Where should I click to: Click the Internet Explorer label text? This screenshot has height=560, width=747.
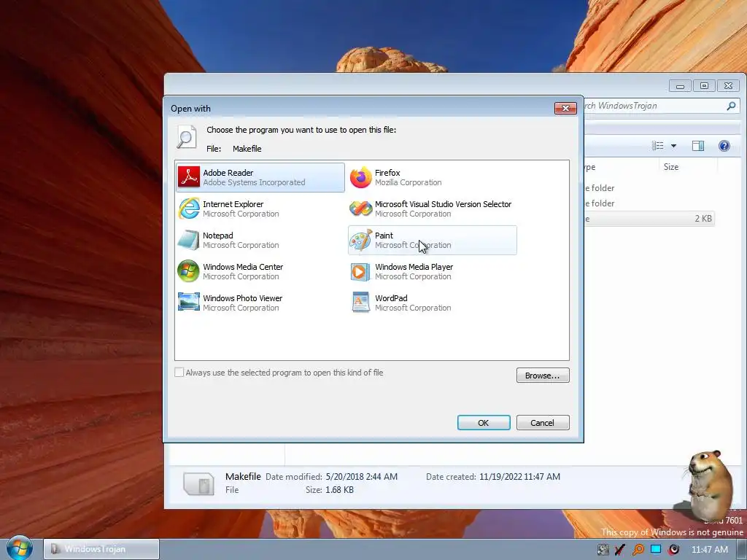tap(233, 204)
